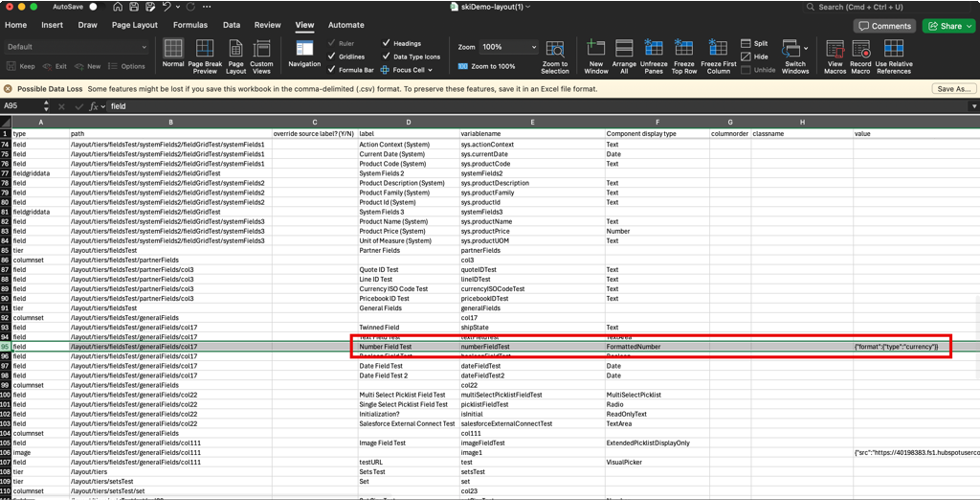Click the Home icon in title bar
The height and width of the screenshot is (500, 980).
click(x=118, y=7)
